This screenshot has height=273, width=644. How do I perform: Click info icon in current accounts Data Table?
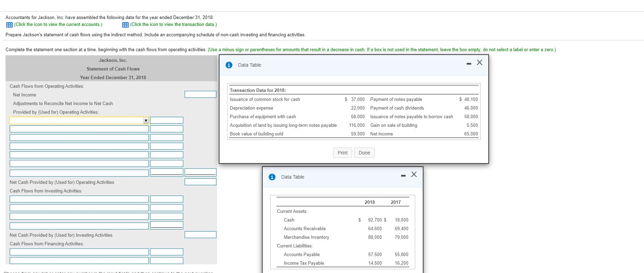(x=272, y=177)
